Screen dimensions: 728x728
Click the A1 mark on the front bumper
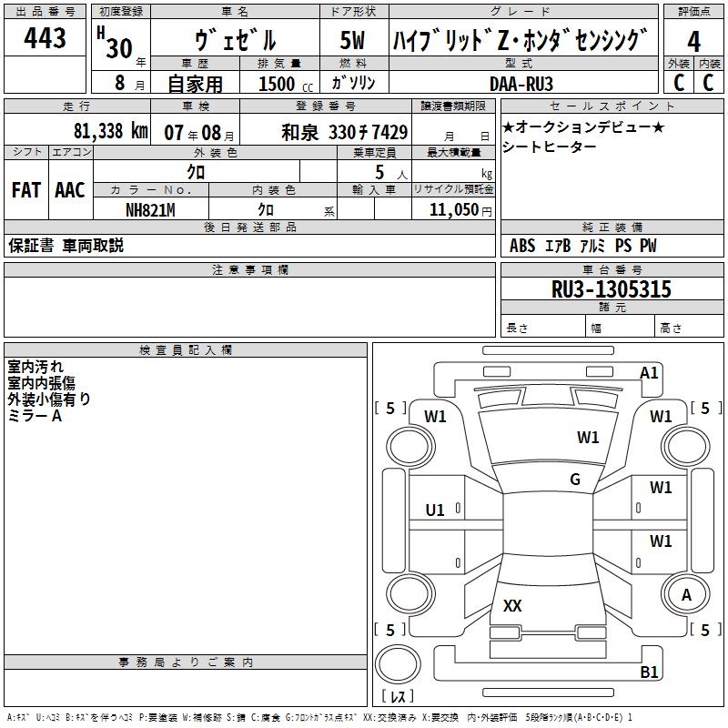click(649, 373)
